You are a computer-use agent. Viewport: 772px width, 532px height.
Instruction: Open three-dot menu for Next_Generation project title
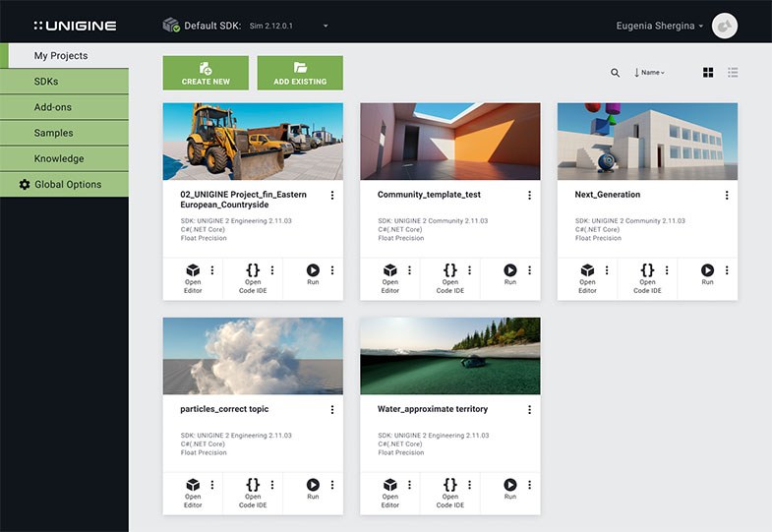click(727, 196)
